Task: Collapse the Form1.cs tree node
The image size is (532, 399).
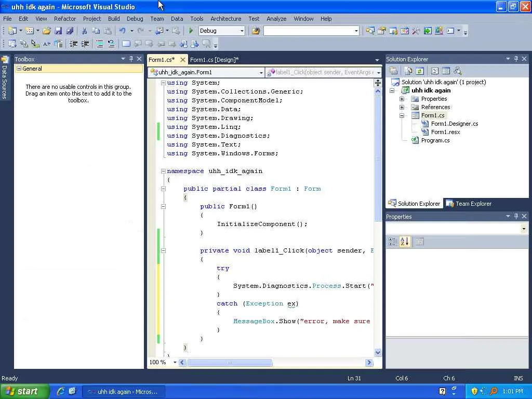Action: click(x=402, y=115)
